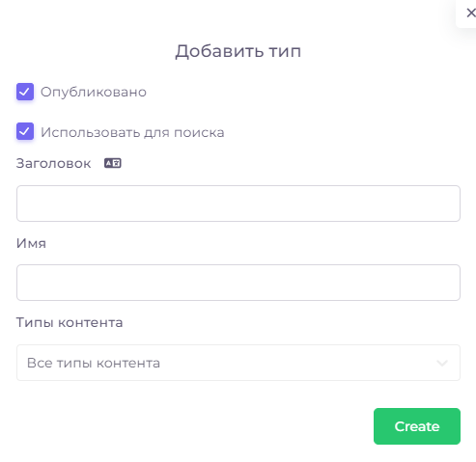Expand the chevron arrow in content types selector
The height and width of the screenshot is (462, 476).
tap(442, 363)
